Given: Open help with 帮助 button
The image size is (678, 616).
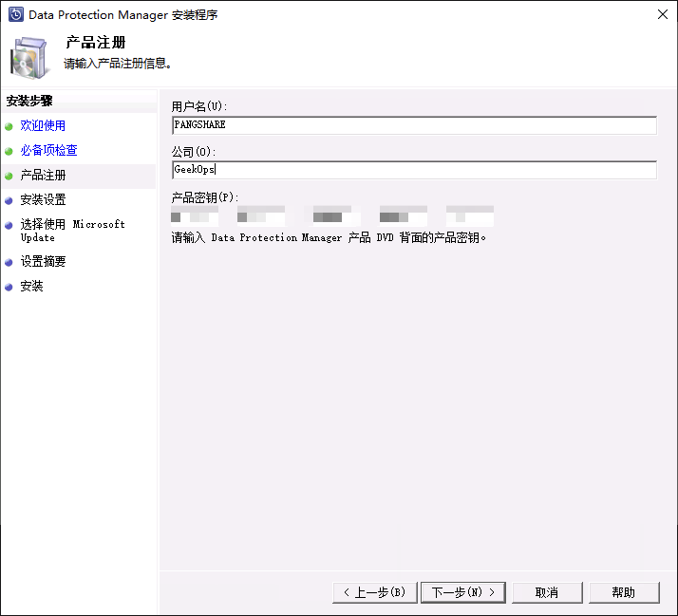Looking at the screenshot, I should [624, 592].
